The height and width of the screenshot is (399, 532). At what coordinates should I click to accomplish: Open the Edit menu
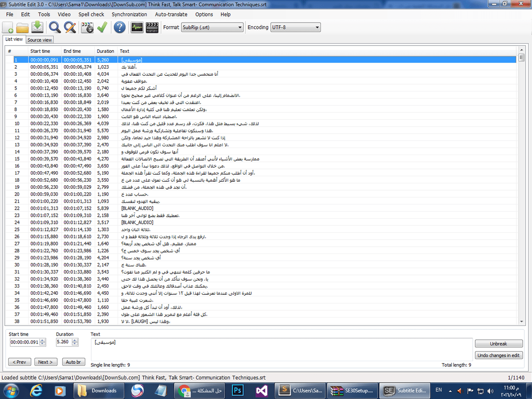tap(25, 14)
